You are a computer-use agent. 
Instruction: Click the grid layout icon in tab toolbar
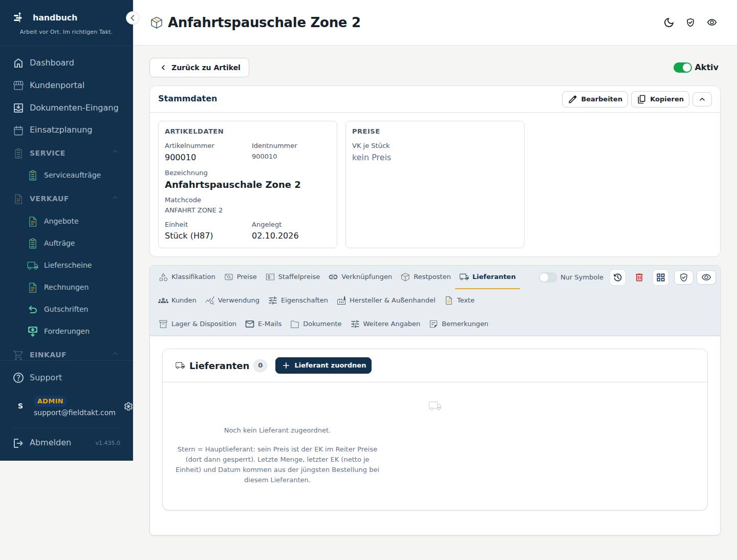pos(661,277)
